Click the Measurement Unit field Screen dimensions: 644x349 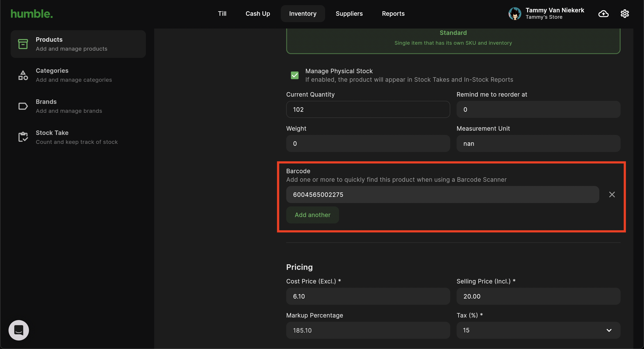click(x=538, y=143)
